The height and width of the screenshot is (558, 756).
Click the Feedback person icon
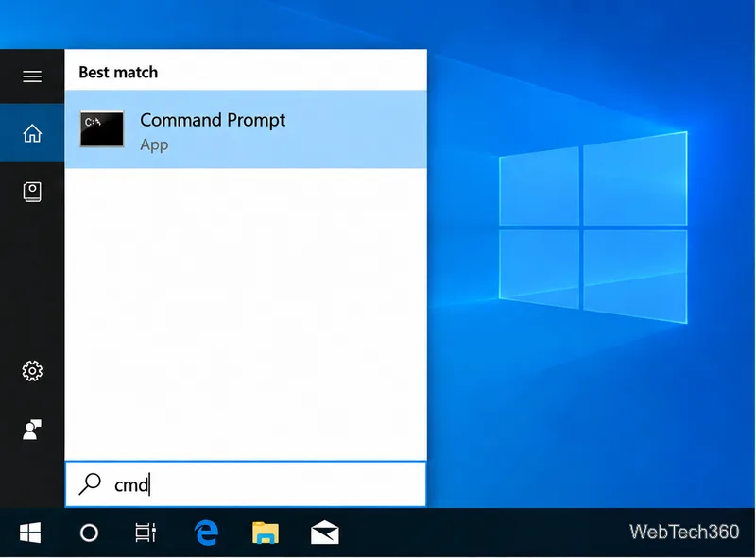click(32, 430)
